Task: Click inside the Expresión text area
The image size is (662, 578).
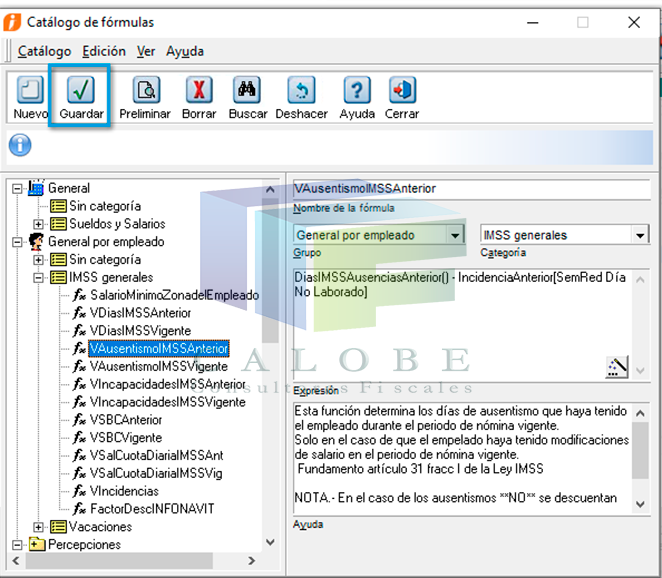Action: (x=462, y=324)
